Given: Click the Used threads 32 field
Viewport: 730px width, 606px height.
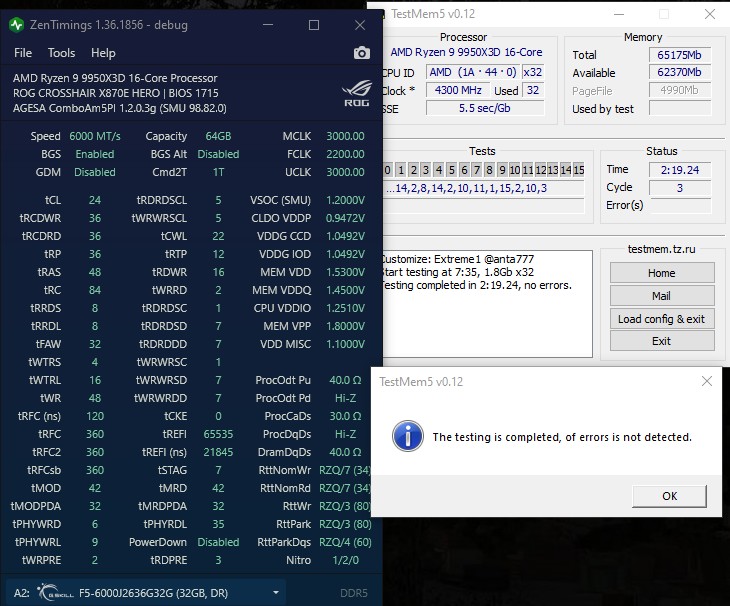Looking at the screenshot, I should 533,90.
